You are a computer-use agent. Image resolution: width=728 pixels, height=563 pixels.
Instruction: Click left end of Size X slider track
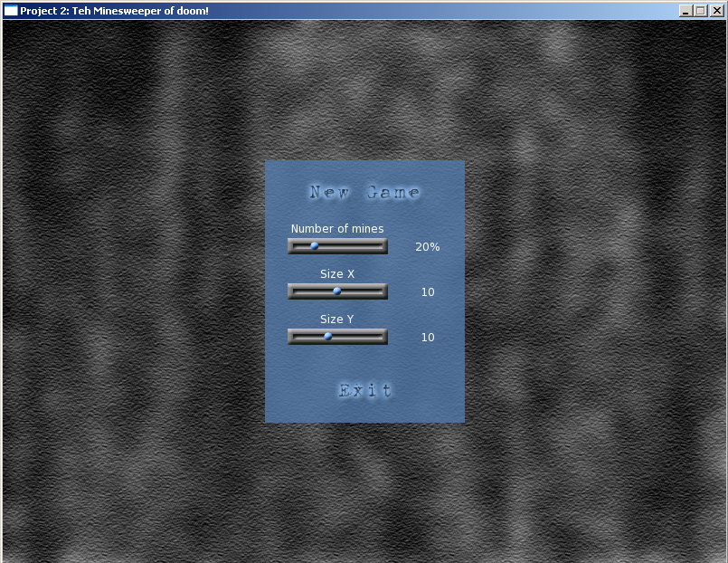pos(293,291)
